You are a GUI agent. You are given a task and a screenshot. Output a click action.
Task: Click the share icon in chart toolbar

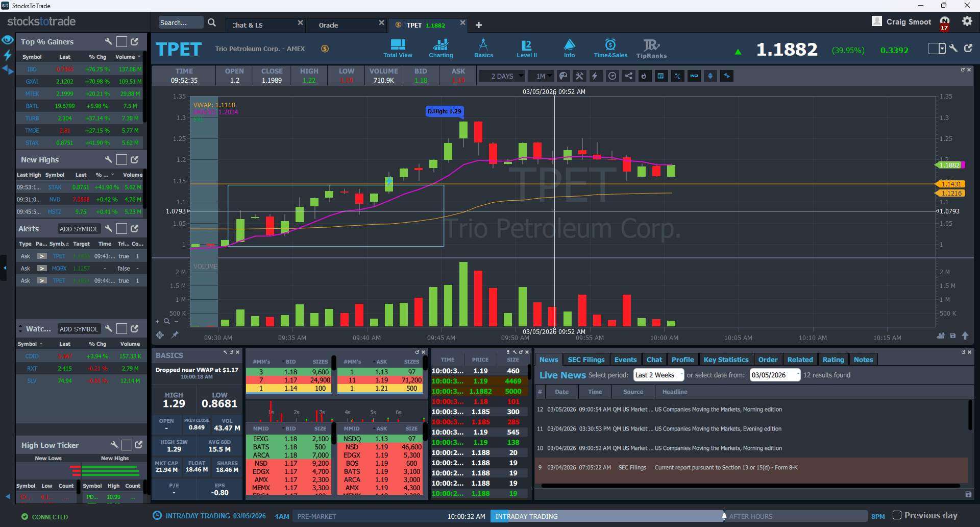[629, 76]
